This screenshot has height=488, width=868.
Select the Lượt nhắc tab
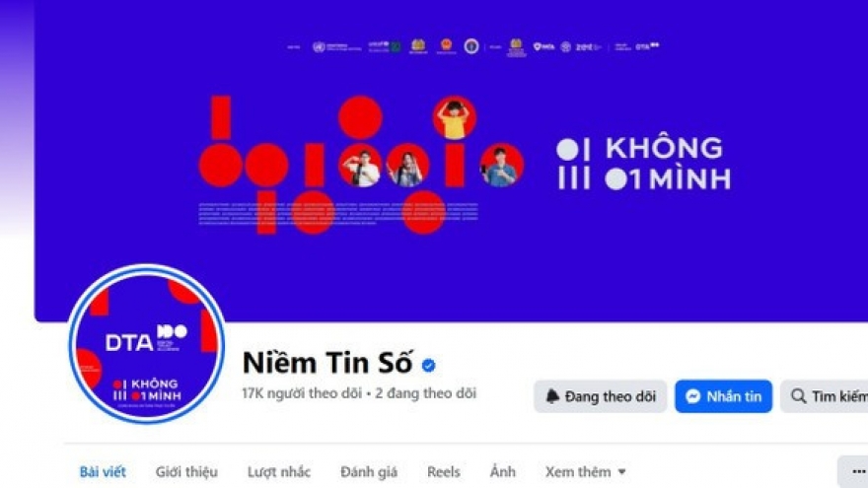(279, 472)
